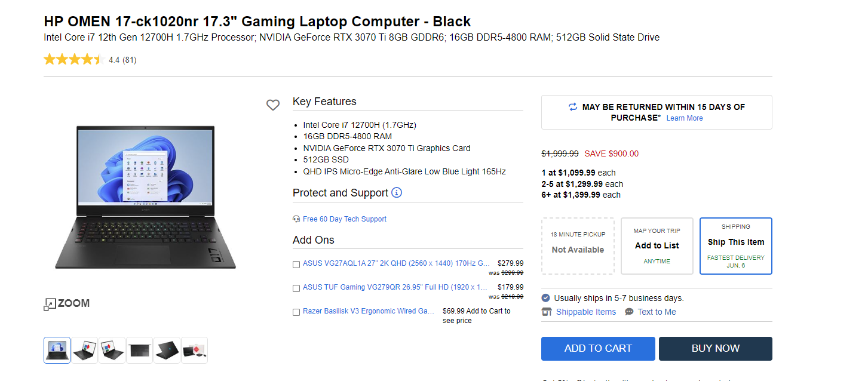This screenshot has height=381, width=868.
Task: Open the Protect and Support info icon
Action: click(x=397, y=192)
